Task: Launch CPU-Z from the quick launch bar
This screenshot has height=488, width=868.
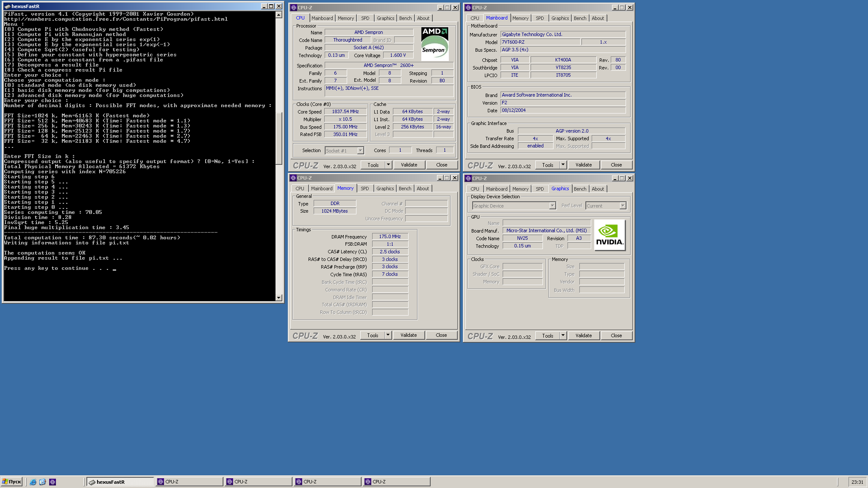Action: [53, 482]
